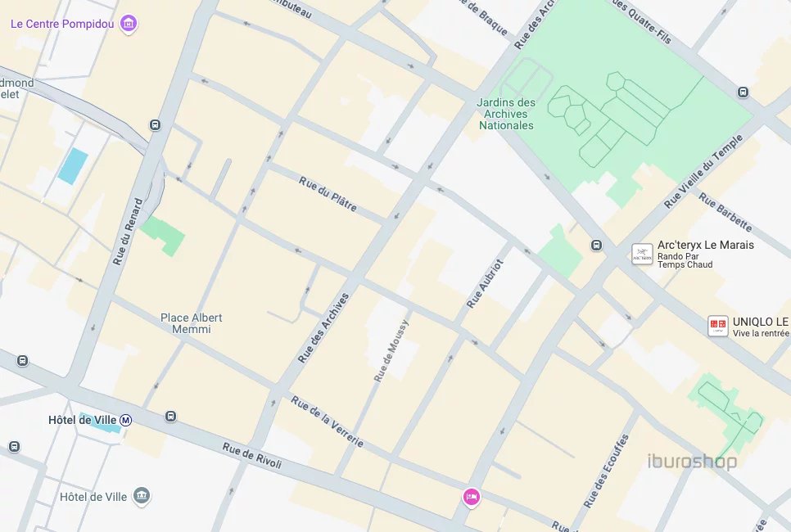
Task: Select the UNIQLO red logo marker
Action: pyautogui.click(x=717, y=327)
